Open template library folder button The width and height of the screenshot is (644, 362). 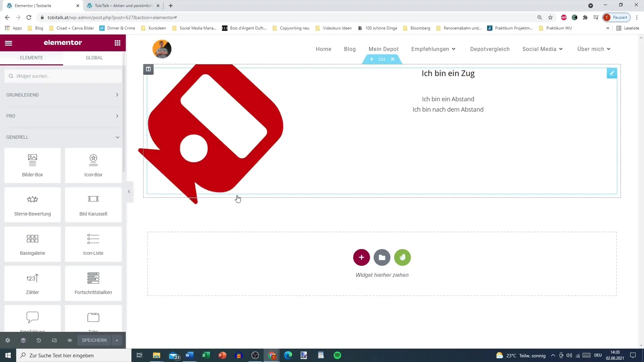(x=382, y=257)
